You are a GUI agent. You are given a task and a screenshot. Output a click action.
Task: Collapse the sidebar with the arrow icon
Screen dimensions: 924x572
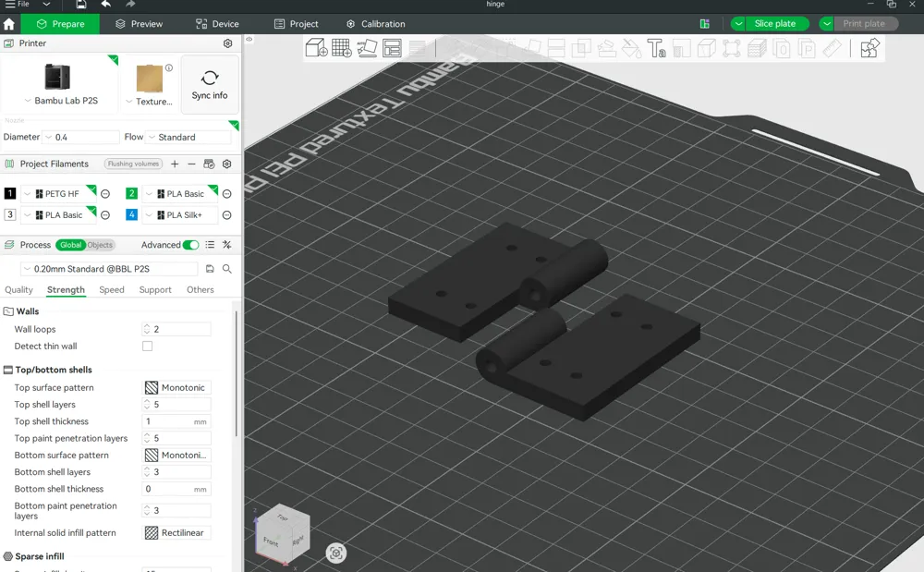249,39
